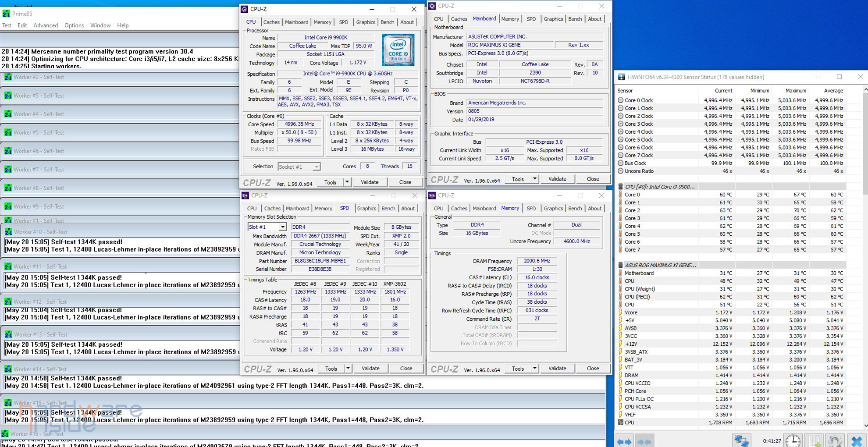Viewport: 868px width, 447px height.
Task: Click the CPU-Z icon in the Memory window title bar
Action: (x=432, y=195)
